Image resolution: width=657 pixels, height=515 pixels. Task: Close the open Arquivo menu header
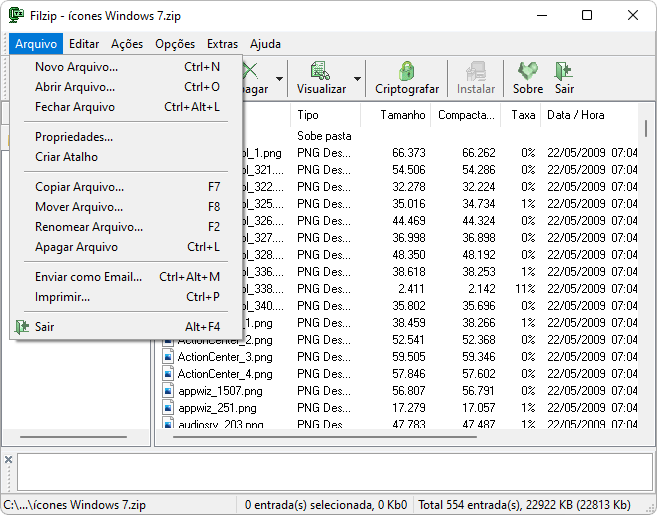point(36,44)
